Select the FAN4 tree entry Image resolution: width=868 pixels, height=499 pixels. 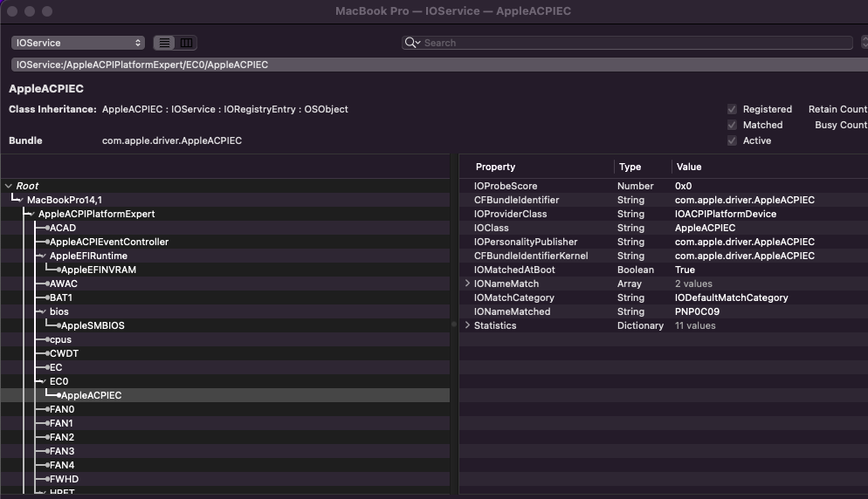click(62, 465)
